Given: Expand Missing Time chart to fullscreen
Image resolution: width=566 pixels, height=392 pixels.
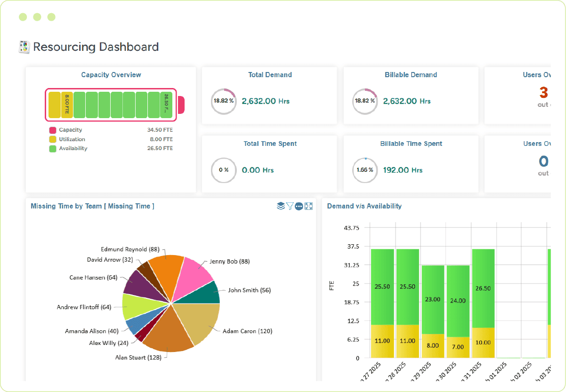Looking at the screenshot, I should pyautogui.click(x=309, y=206).
